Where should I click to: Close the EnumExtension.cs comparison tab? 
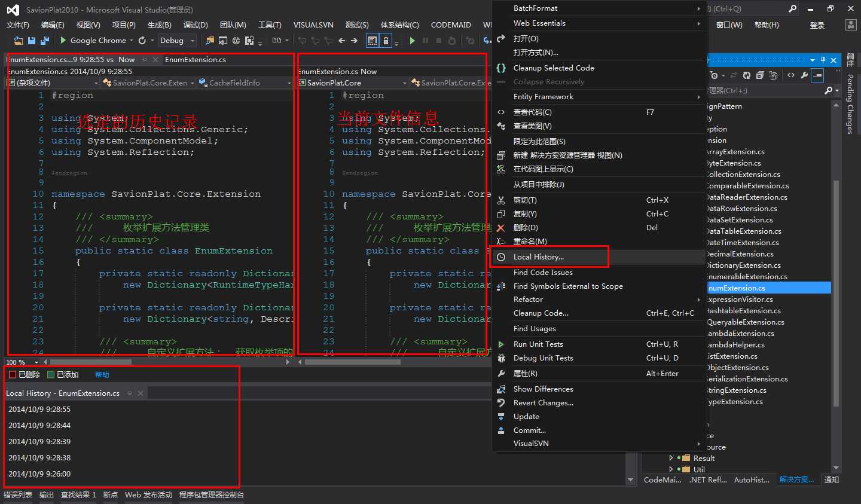(155, 60)
